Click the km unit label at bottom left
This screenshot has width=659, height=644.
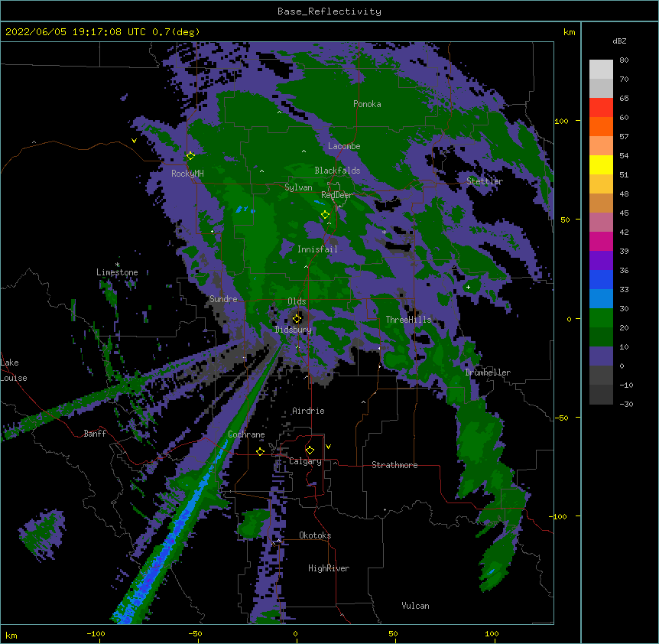click(11, 635)
